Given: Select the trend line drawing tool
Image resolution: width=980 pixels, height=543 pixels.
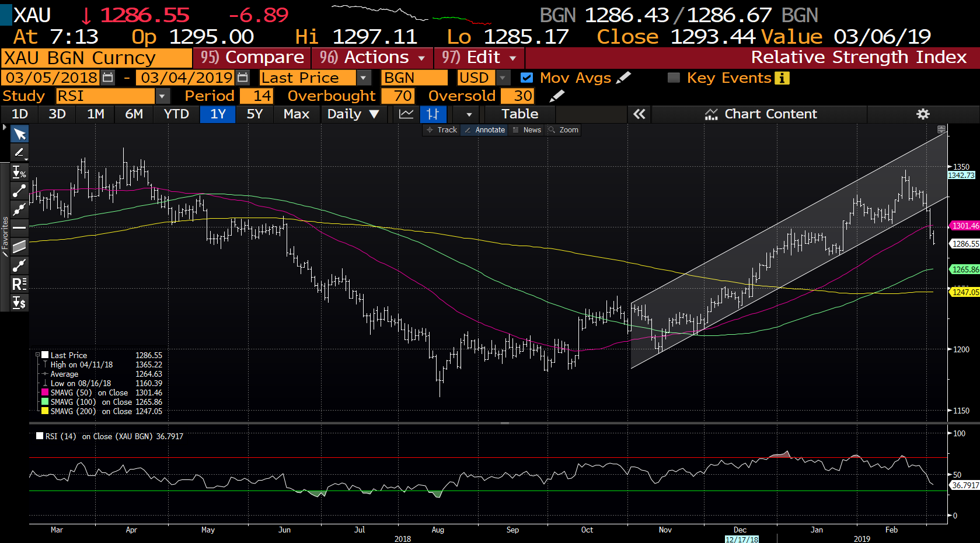Looking at the screenshot, I should pos(19,190).
